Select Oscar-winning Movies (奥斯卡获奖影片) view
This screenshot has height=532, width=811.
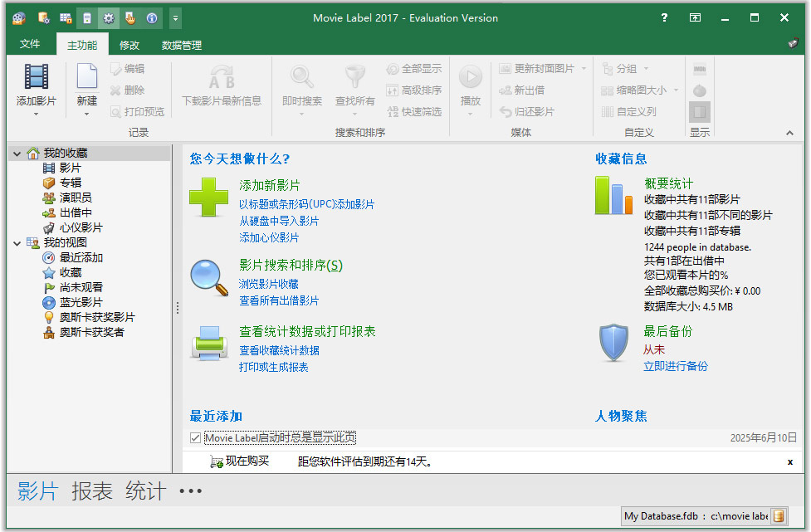(97, 317)
